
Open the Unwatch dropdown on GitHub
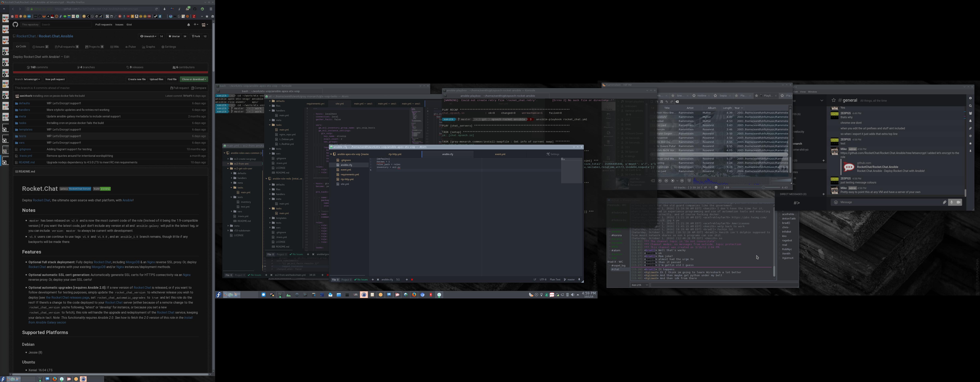tap(148, 36)
